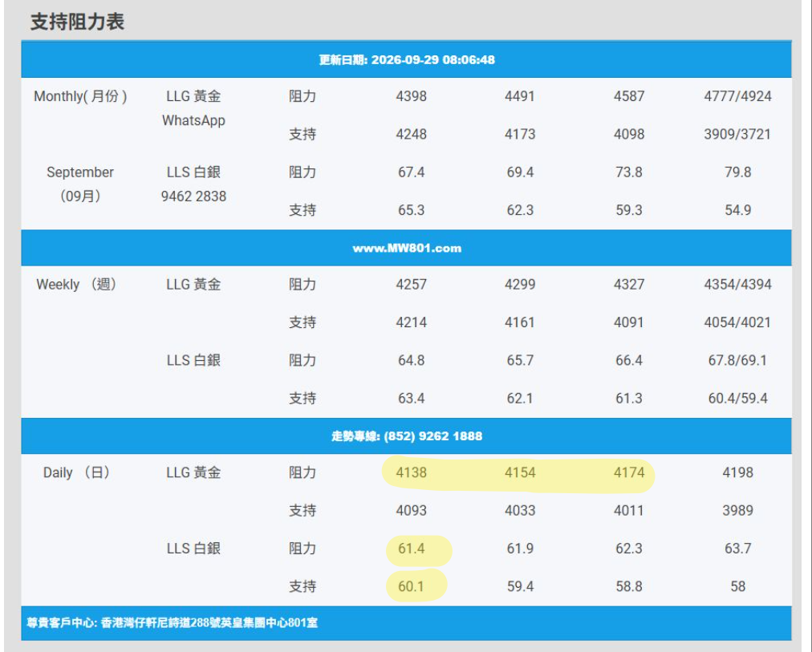
Task: Click the 支持阻力表 heading
Action: pyautogui.click(x=77, y=22)
